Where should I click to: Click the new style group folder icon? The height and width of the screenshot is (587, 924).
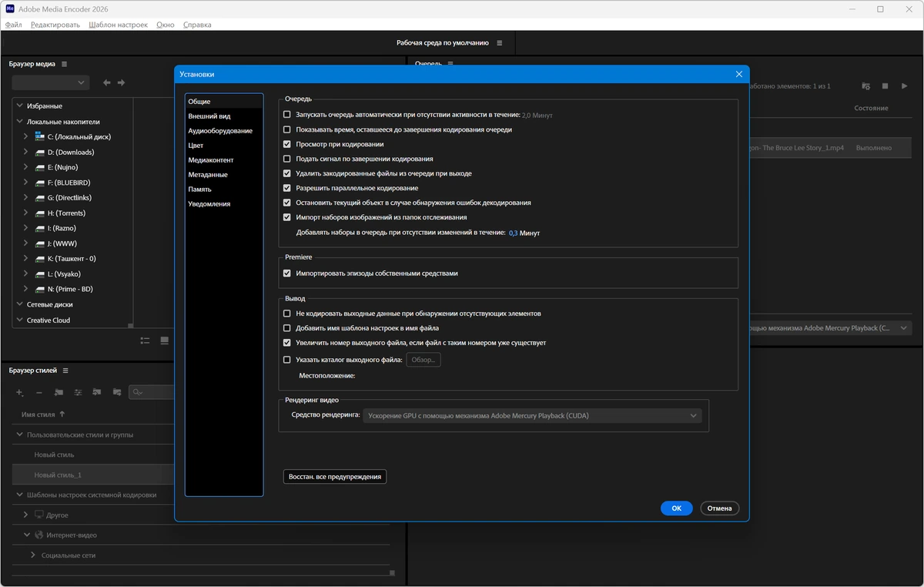coord(59,392)
